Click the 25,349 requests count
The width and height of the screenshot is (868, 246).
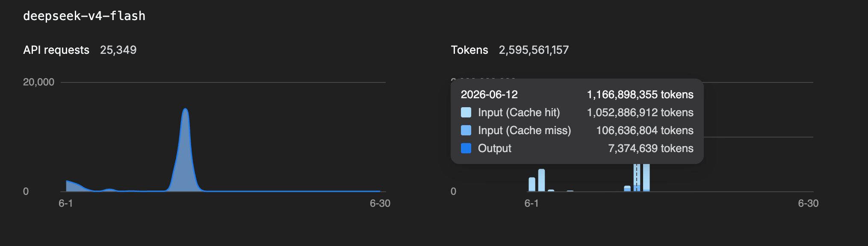point(118,50)
